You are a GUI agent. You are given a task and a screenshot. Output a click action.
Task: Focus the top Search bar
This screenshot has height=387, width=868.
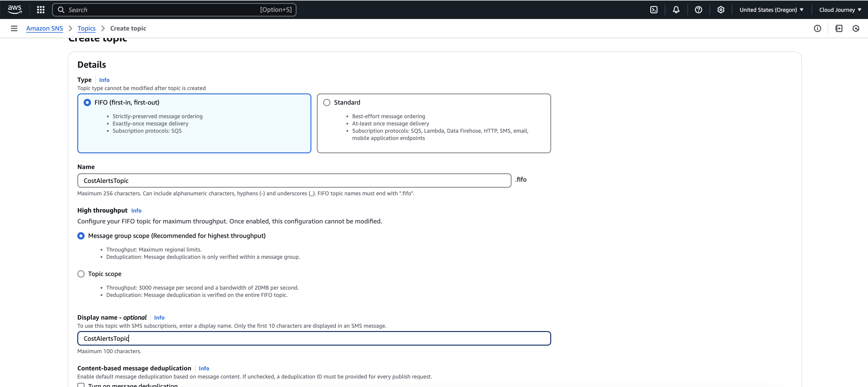pos(174,10)
